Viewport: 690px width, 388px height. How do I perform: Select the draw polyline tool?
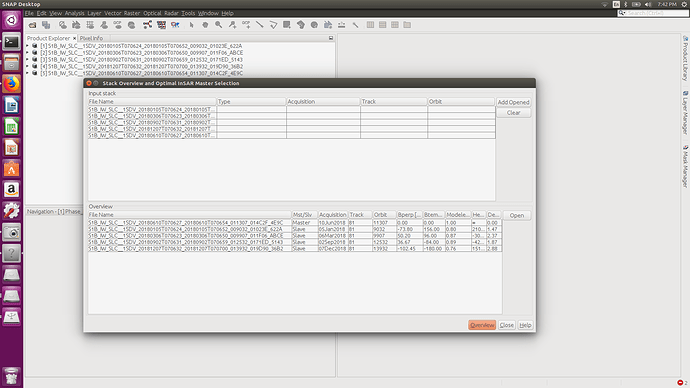[273, 25]
